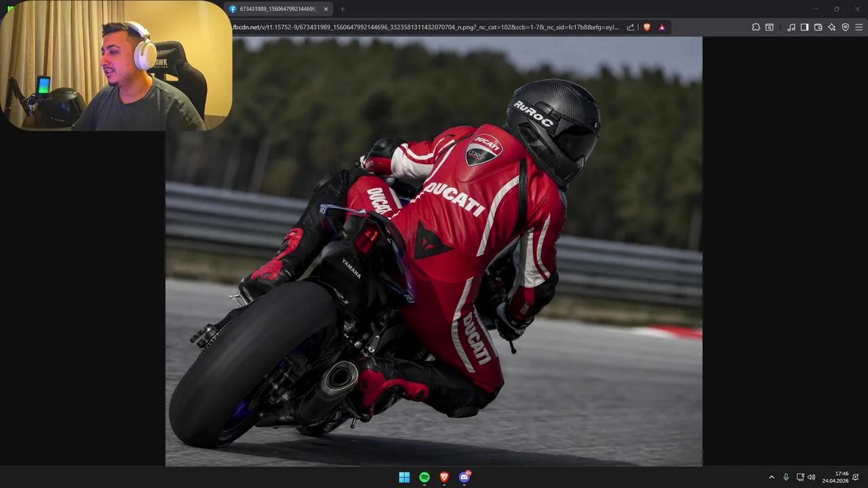
Task: Click the fbcdn.net URL address bar
Action: pyautogui.click(x=426, y=27)
